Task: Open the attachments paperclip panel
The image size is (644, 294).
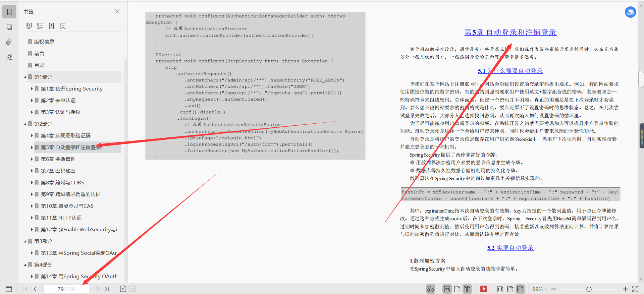Action: click(9, 42)
